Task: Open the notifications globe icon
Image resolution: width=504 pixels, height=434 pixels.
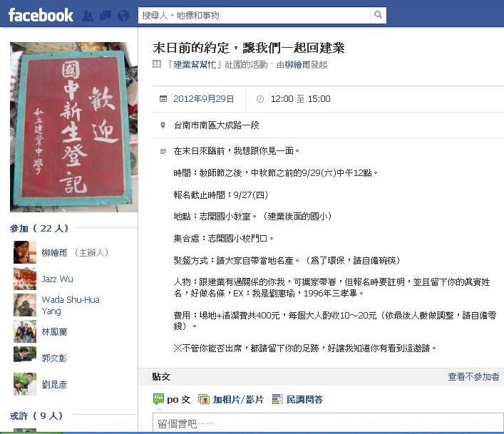Action: [123, 16]
